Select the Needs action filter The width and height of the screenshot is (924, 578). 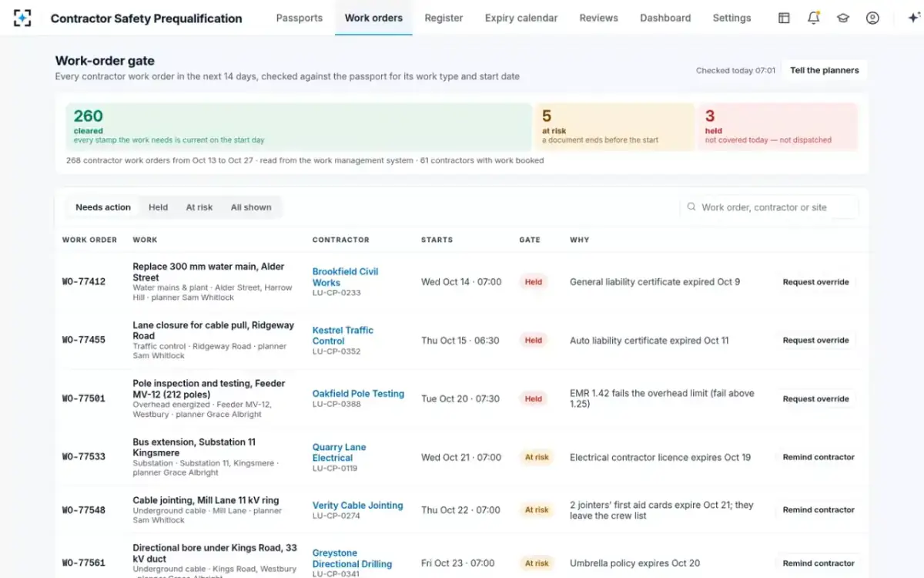click(103, 207)
